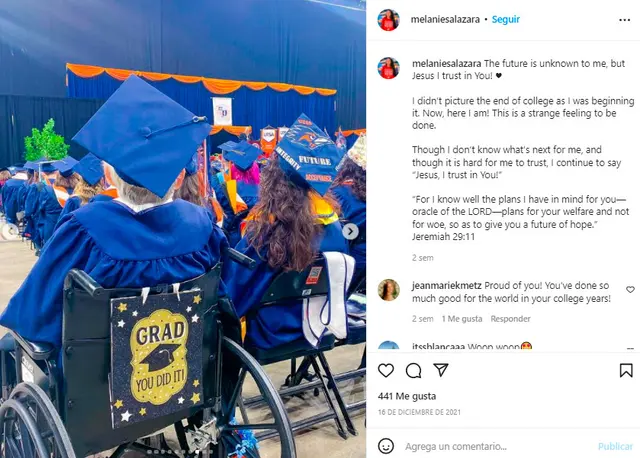This screenshot has height=458, width=640.
Task: Open the three-dot more options menu
Action: (x=624, y=20)
